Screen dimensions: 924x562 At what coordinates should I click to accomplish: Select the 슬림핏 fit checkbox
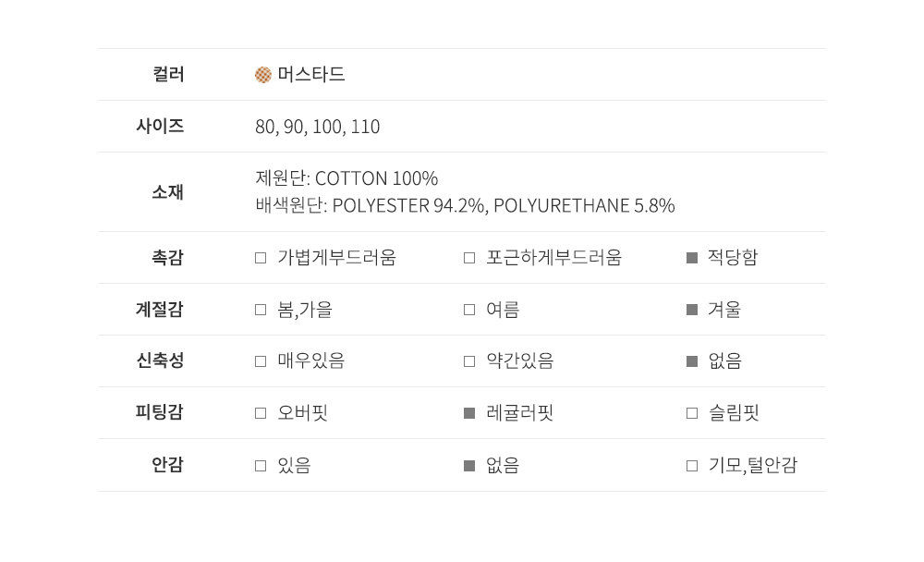[692, 413]
